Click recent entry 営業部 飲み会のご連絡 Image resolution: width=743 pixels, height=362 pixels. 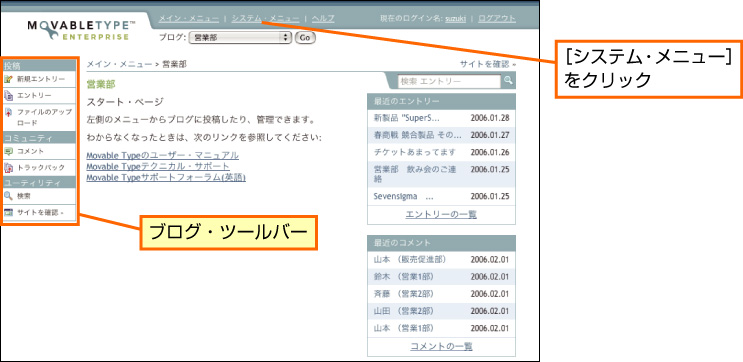pos(415,174)
